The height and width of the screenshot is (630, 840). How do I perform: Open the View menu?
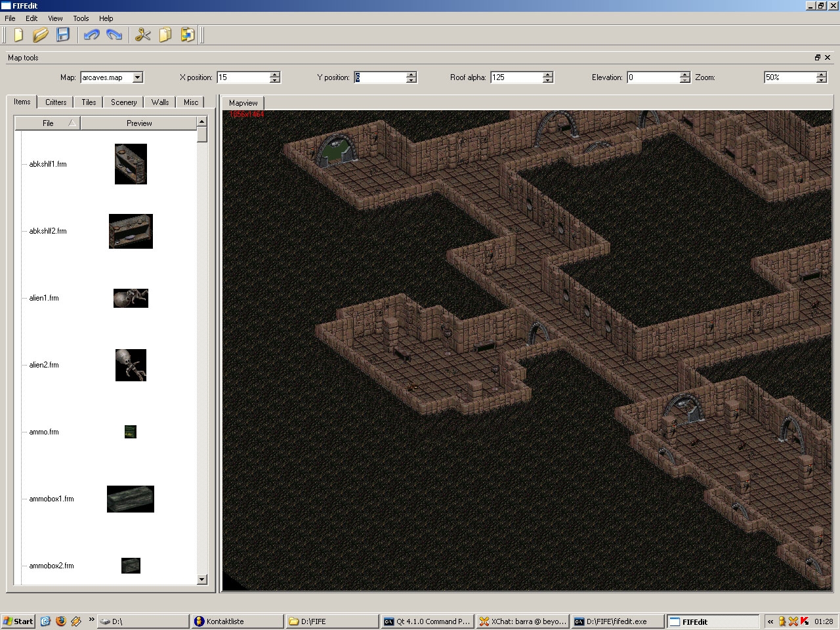tap(55, 18)
